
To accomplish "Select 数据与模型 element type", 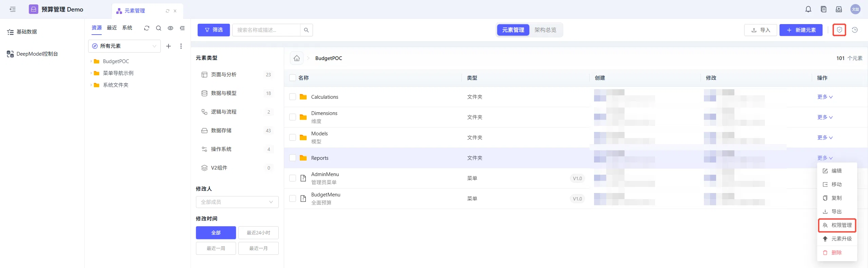I will point(237,93).
